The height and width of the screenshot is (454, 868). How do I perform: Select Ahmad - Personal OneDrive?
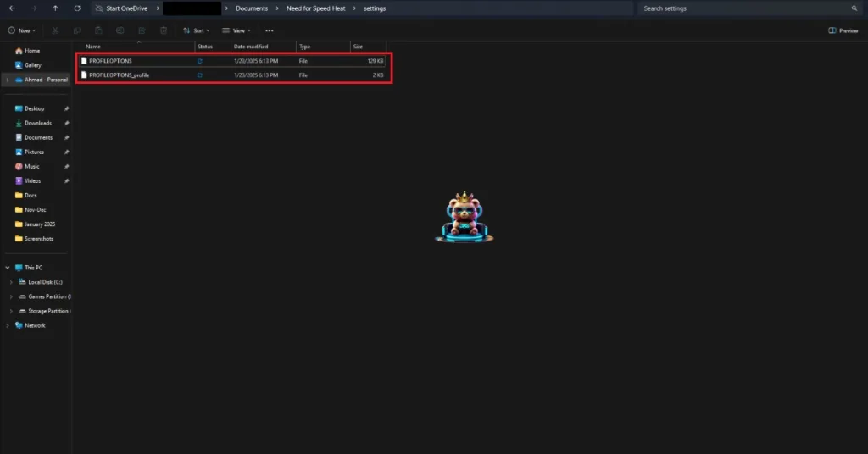point(41,80)
